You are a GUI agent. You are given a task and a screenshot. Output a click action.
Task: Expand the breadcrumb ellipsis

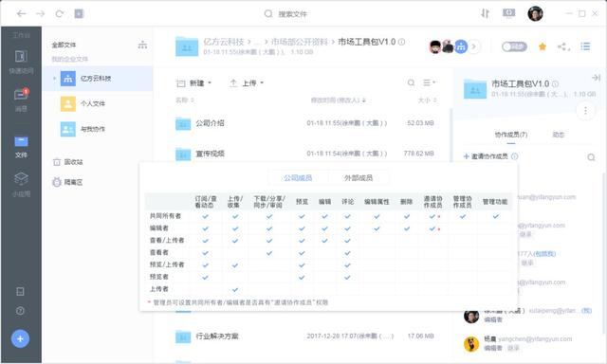(x=257, y=42)
